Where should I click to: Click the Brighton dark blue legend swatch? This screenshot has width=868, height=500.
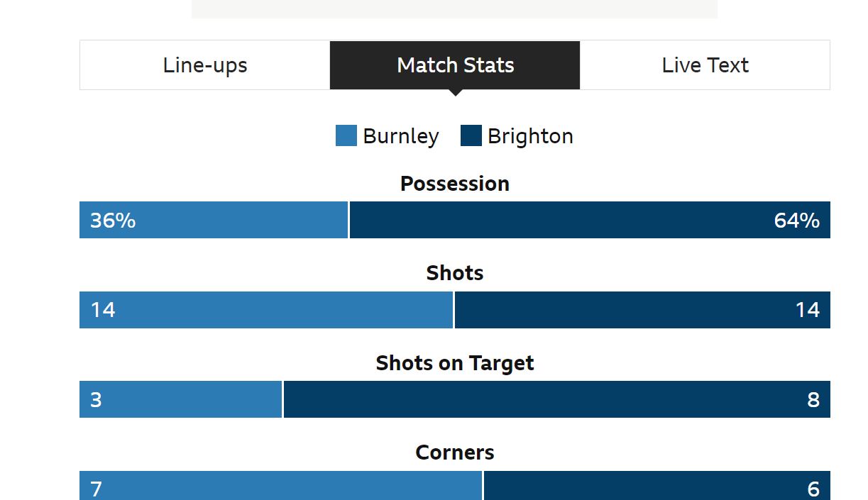(x=471, y=135)
